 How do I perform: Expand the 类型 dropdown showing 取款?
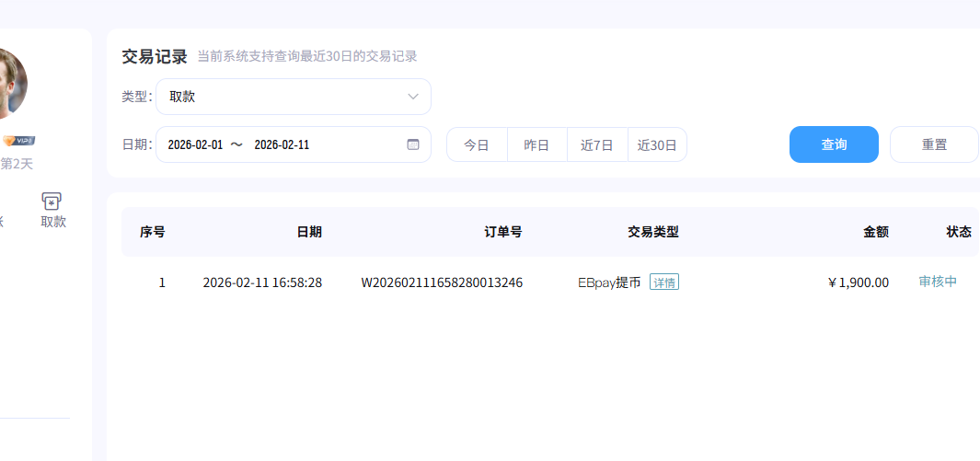(293, 97)
